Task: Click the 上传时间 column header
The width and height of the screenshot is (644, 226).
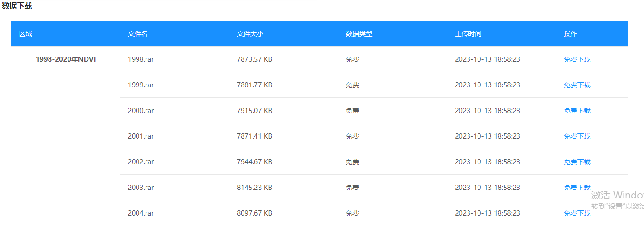Action: coord(468,34)
